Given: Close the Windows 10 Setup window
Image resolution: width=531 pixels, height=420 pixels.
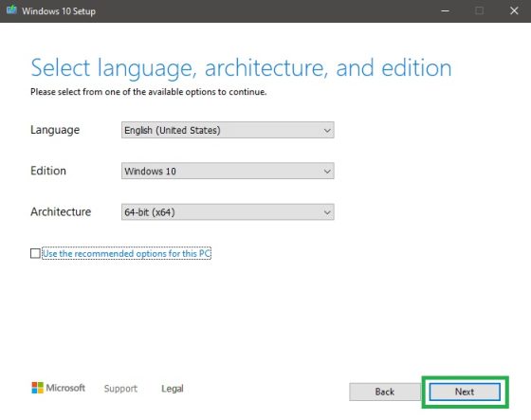Looking at the screenshot, I should tap(514, 10).
